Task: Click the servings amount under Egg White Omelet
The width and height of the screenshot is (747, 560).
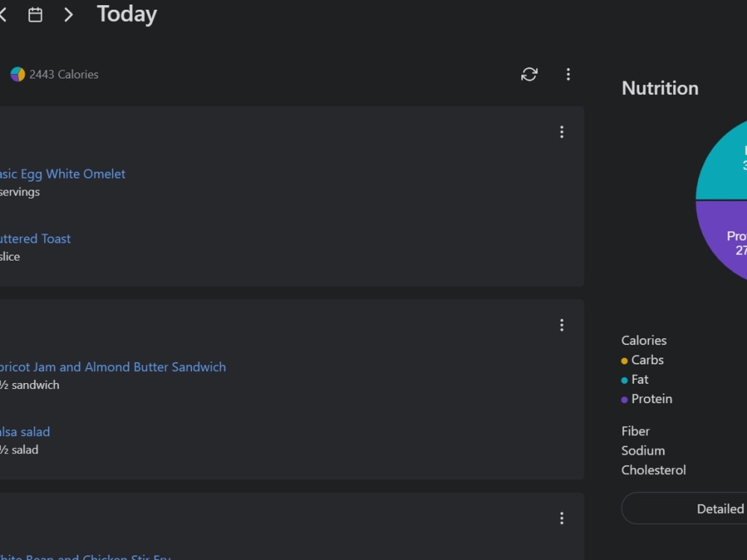Action: [x=19, y=192]
